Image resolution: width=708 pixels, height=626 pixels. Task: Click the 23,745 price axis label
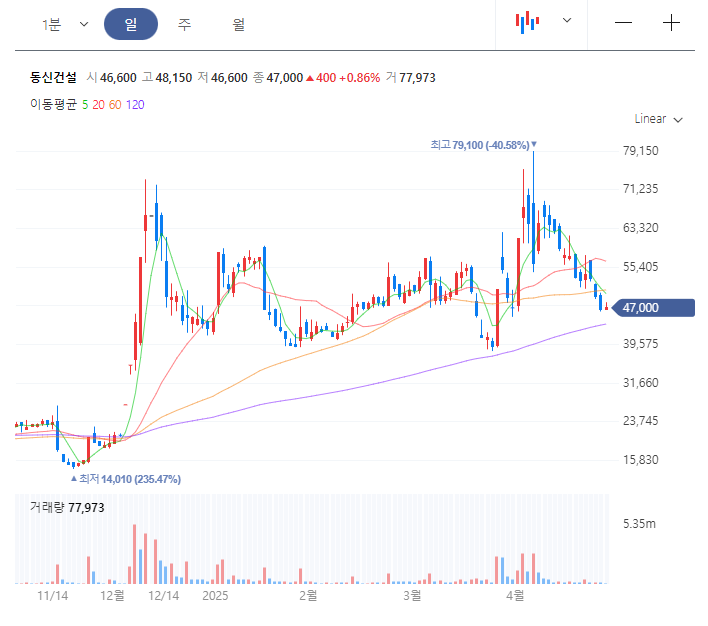pos(640,420)
